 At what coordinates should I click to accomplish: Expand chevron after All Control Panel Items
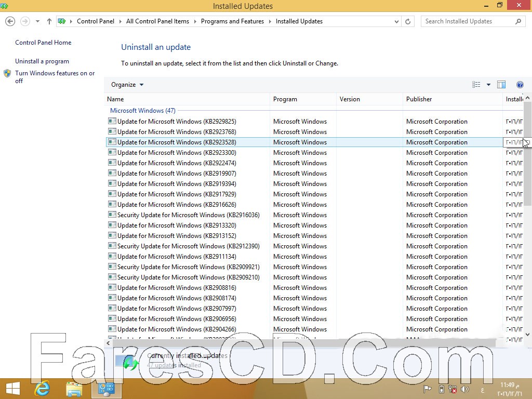195,21
